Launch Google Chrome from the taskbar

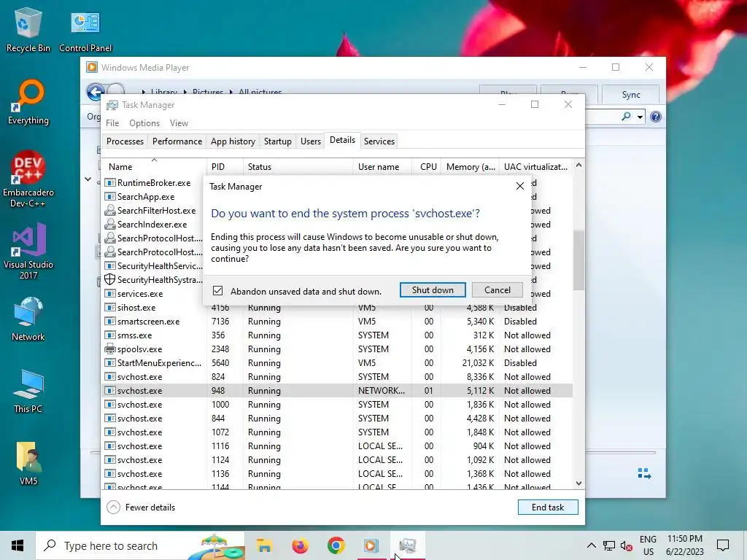336,545
